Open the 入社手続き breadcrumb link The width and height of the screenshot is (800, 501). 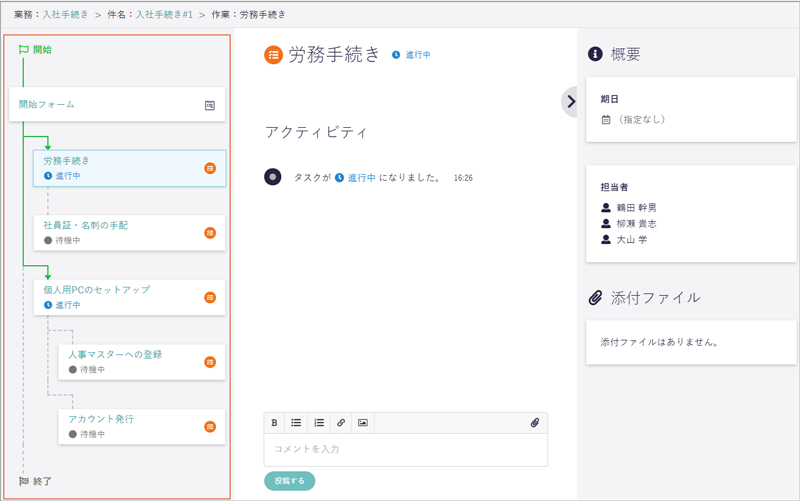pyautogui.click(x=63, y=14)
